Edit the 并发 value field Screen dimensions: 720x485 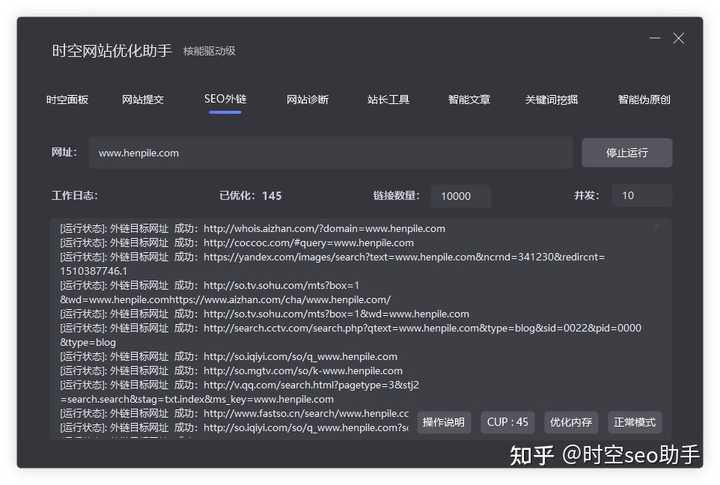[x=641, y=196]
